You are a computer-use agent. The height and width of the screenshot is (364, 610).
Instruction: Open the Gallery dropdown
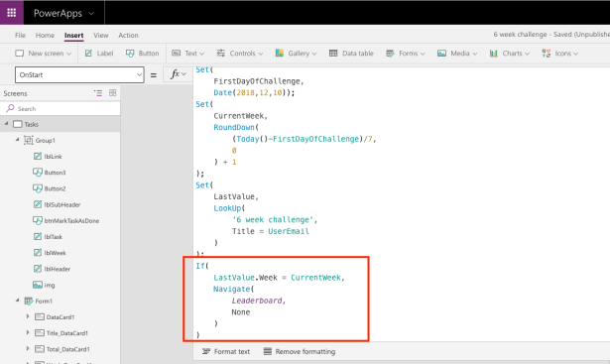[x=296, y=54]
